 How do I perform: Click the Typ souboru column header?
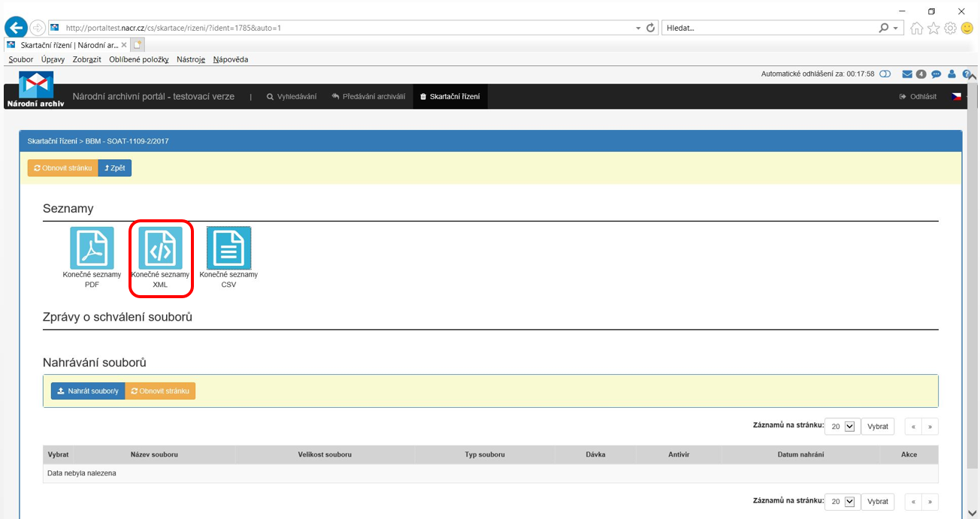[x=485, y=454]
